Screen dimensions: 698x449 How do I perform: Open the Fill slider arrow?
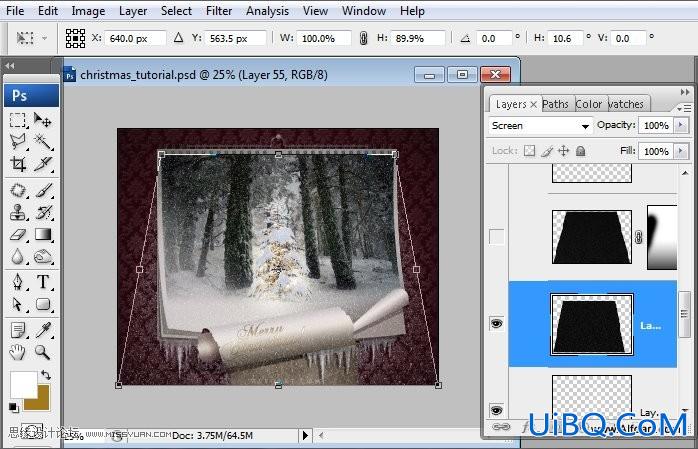pos(680,151)
